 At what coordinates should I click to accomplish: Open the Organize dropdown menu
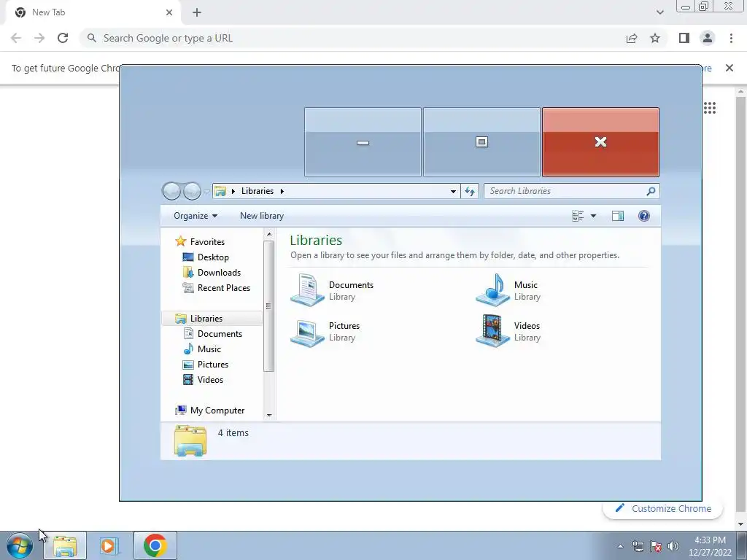[x=196, y=216]
